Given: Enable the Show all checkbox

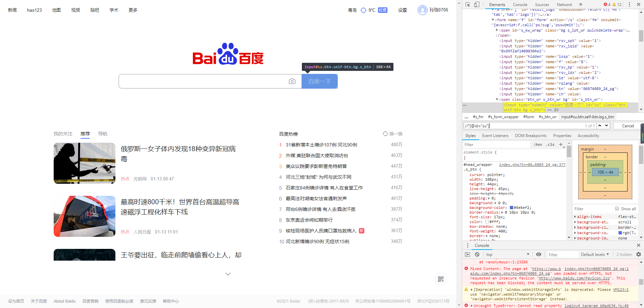Looking at the screenshot, I should pos(617,209).
